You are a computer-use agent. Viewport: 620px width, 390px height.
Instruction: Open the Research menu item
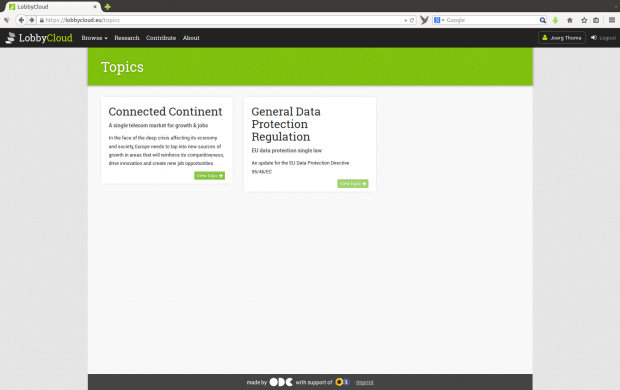point(127,38)
